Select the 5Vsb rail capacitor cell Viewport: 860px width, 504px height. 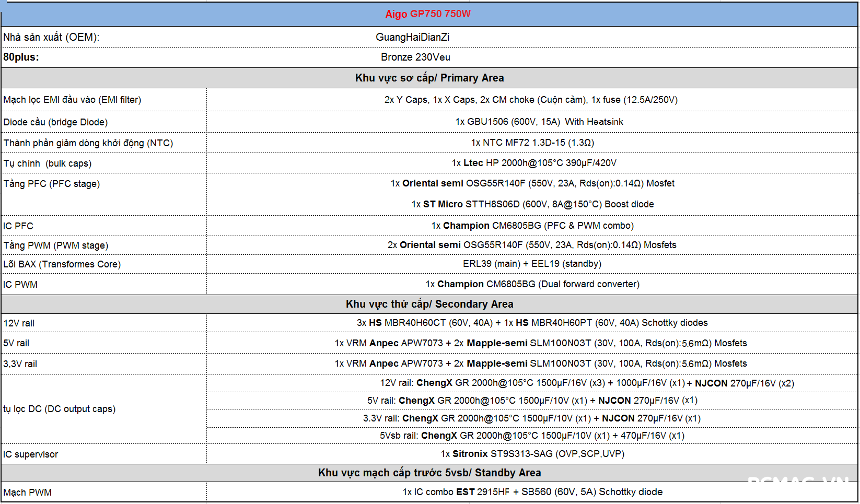(531, 436)
